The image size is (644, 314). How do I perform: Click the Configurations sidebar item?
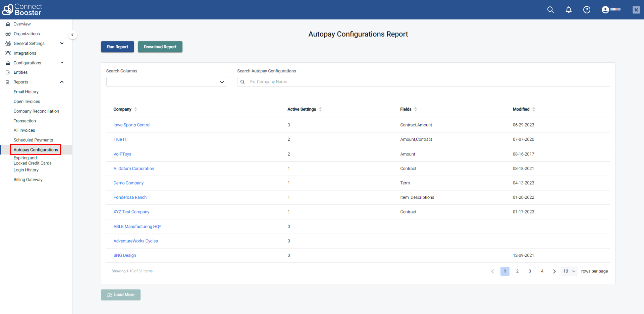click(27, 63)
